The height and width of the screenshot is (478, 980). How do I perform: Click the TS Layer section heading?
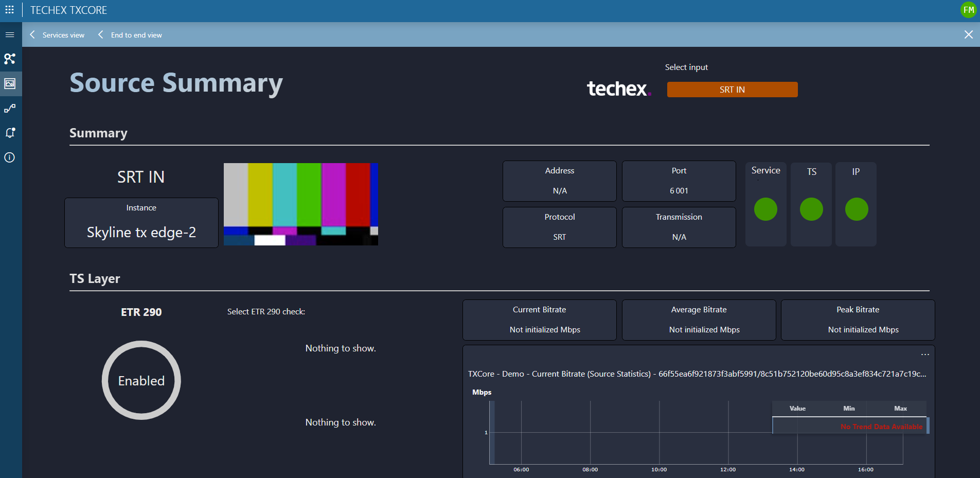pyautogui.click(x=95, y=279)
